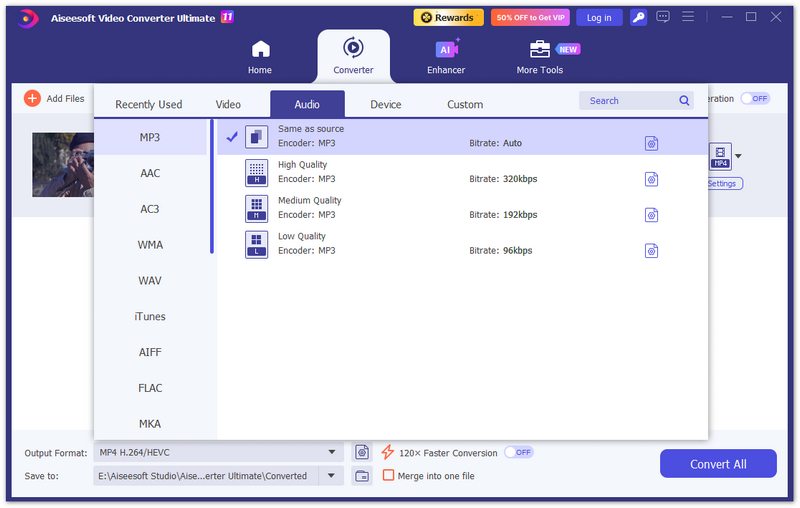Select WAV format in list
Screen dimensions: 800x508
pos(150,280)
